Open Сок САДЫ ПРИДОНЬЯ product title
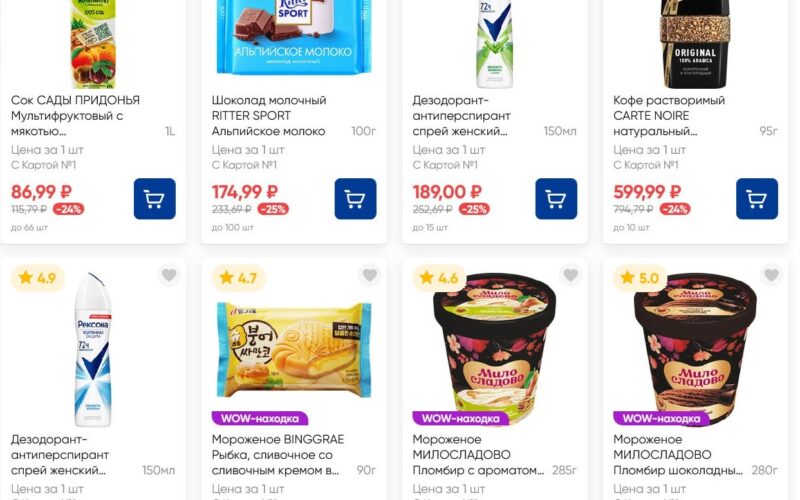Viewport: 800px width, 500px height. click(x=76, y=116)
